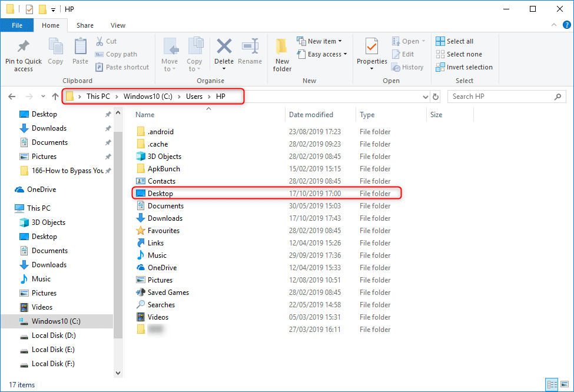Click the navigation pane scrollbar down arrow
The height and width of the screenshot is (392, 574).
click(x=118, y=373)
